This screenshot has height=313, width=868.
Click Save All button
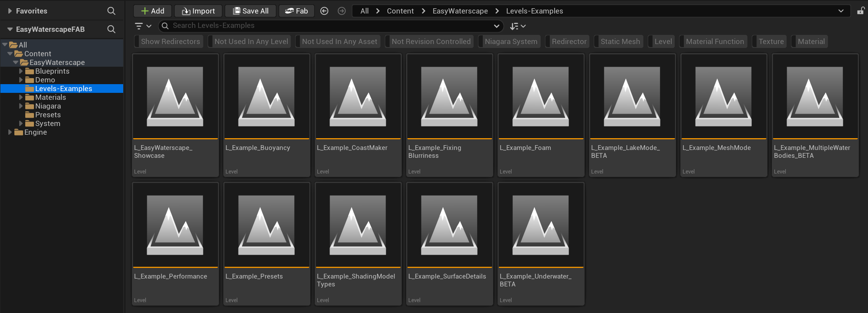click(x=250, y=11)
